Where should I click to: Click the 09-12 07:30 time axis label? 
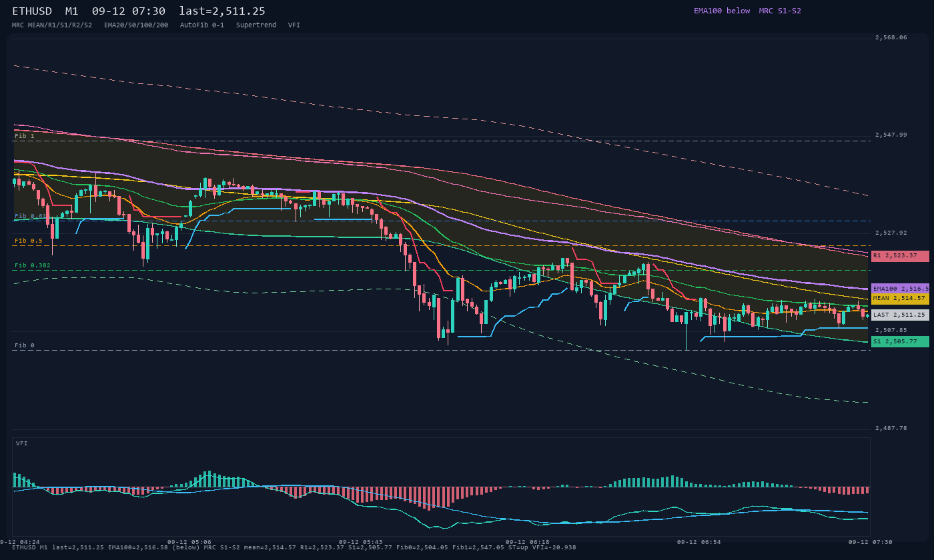(870, 542)
